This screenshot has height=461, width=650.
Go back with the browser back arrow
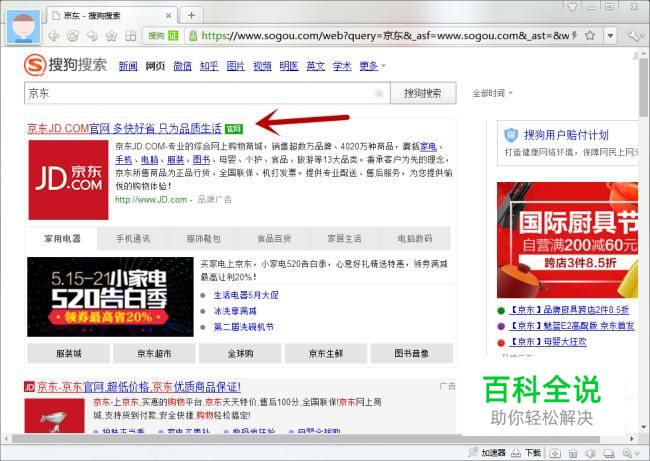click(x=54, y=36)
